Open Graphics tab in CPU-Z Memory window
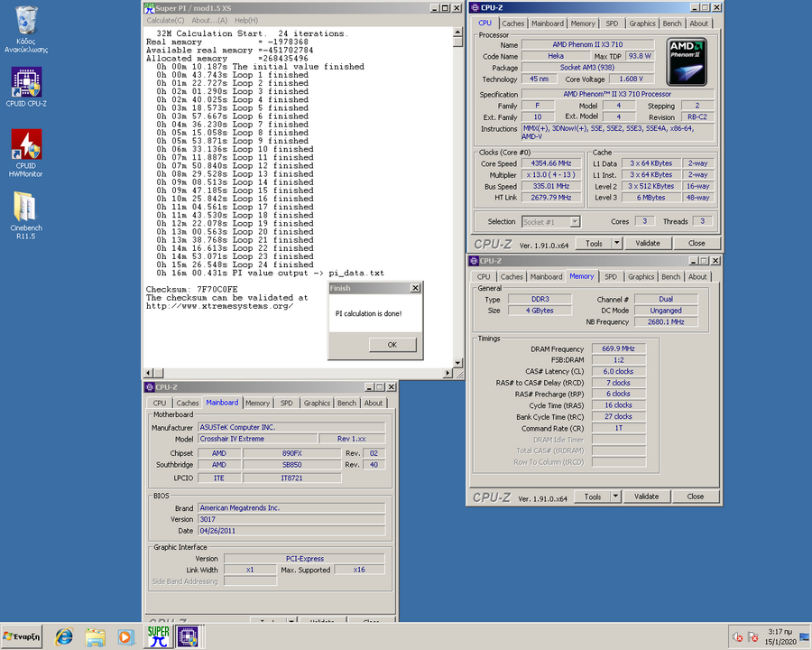Viewport: 812px width, 650px height. pyautogui.click(x=641, y=277)
